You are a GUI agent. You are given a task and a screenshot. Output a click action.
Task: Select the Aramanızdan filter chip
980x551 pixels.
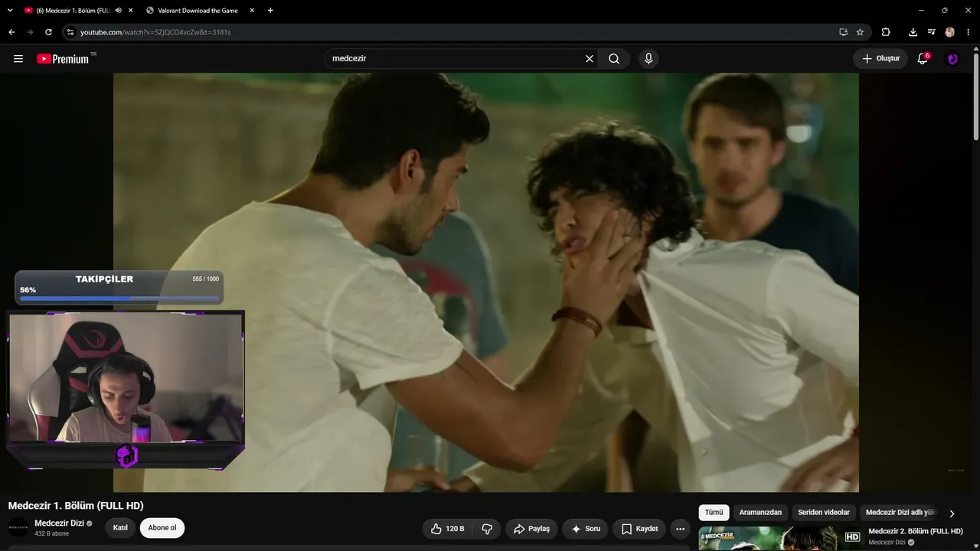coord(760,513)
